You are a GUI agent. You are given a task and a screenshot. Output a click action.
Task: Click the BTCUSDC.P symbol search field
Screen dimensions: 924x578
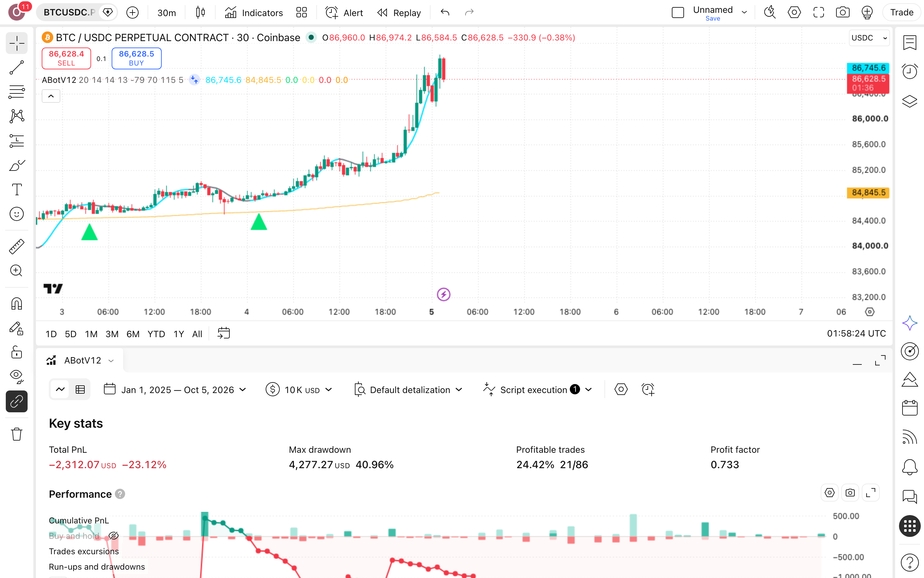[69, 13]
